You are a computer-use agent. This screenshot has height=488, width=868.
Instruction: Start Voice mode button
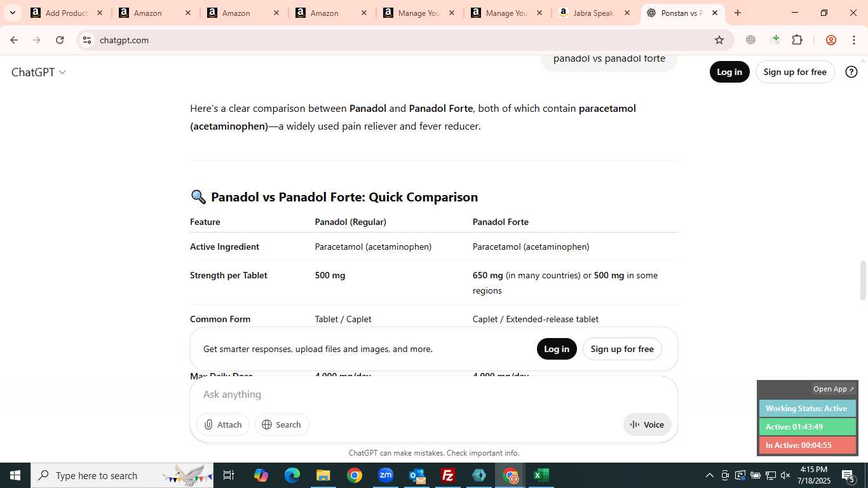[x=647, y=424]
